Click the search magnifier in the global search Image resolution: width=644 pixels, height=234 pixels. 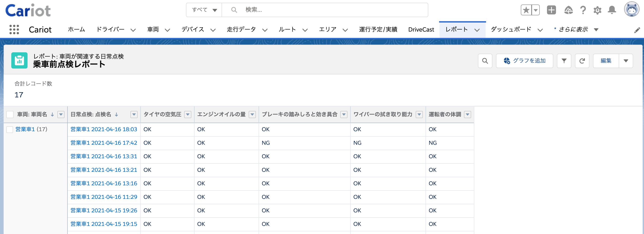234,10
